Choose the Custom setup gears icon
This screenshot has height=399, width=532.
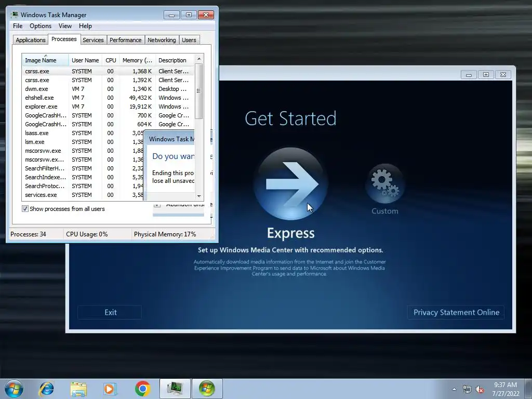385,183
